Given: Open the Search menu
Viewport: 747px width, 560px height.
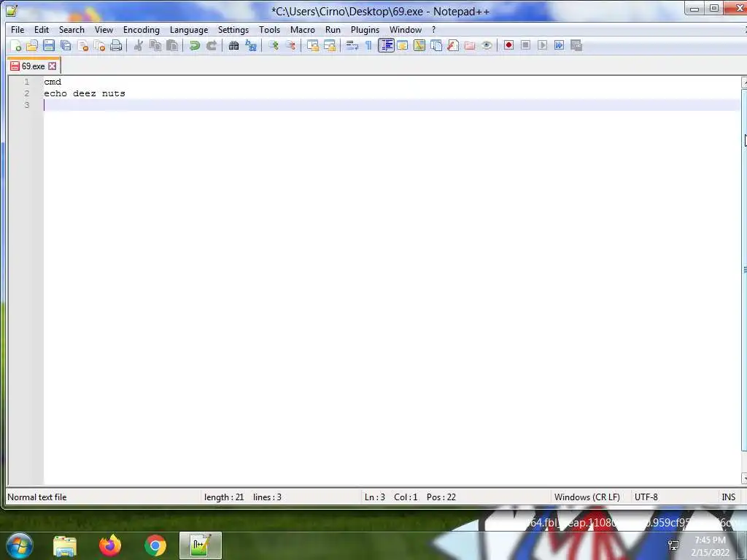Looking at the screenshot, I should coord(71,29).
